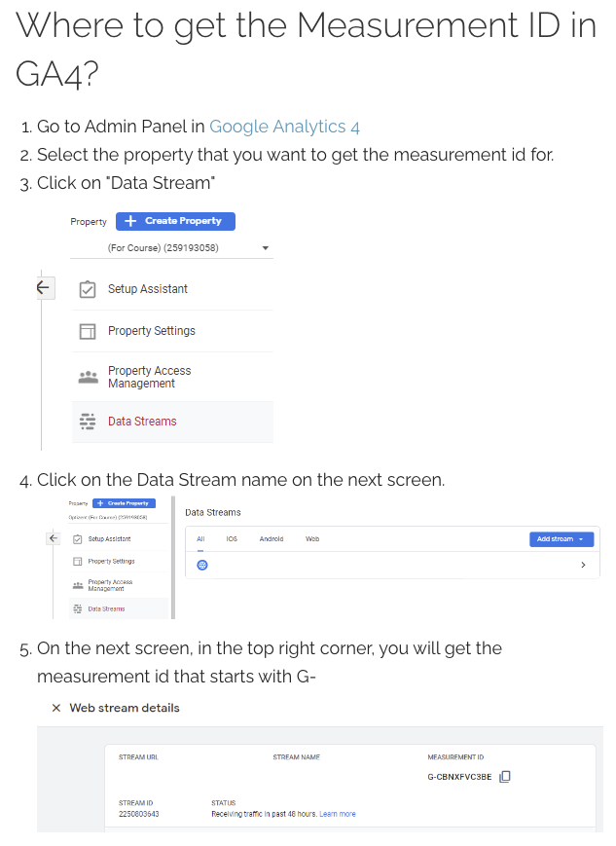Click the Setup Assistant clipboard icon
The image size is (616, 846).
click(88, 289)
